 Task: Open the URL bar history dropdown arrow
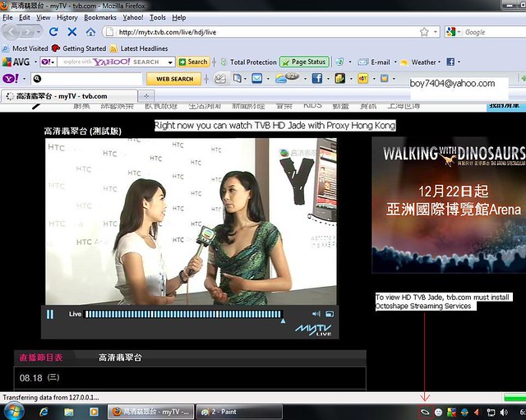[x=436, y=32]
